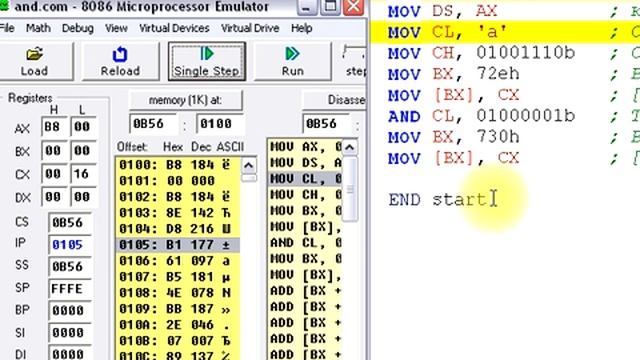Click the SP register field FFFE
Viewport: 640px width, 360px height.
coord(70,289)
